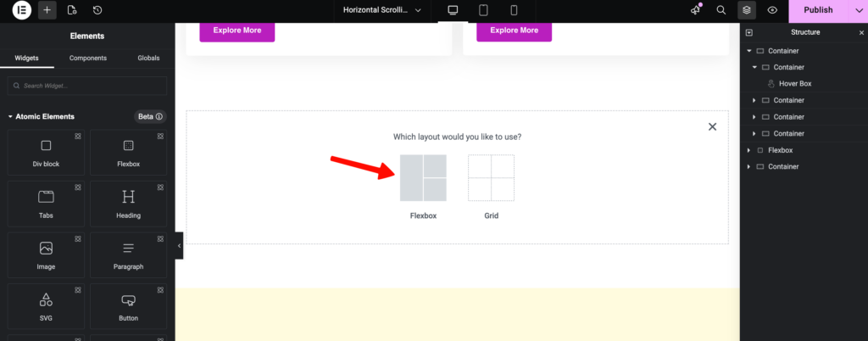Click the add element plus icon
Viewport: 868px width, 341px height.
point(47,10)
